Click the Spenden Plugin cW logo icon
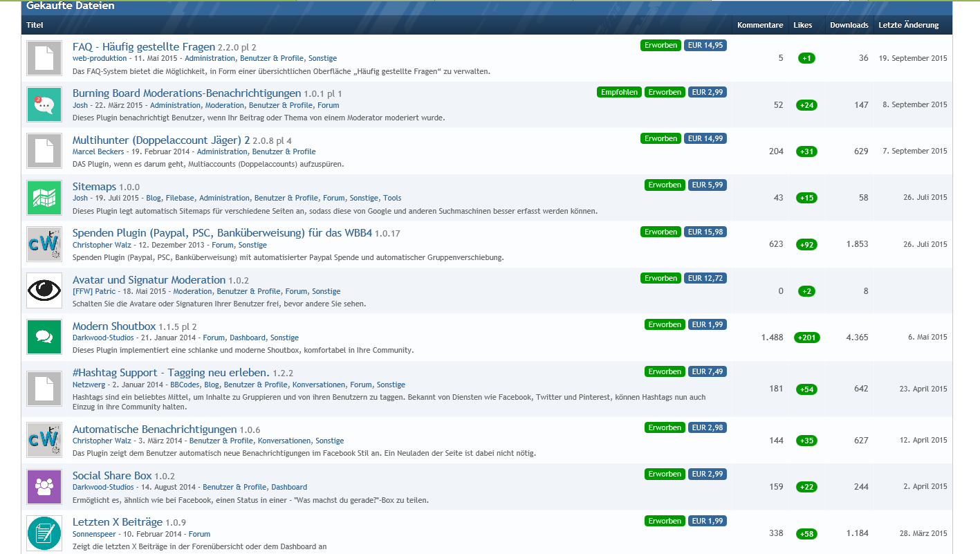Screen dimensions: 980x554 coord(44,244)
